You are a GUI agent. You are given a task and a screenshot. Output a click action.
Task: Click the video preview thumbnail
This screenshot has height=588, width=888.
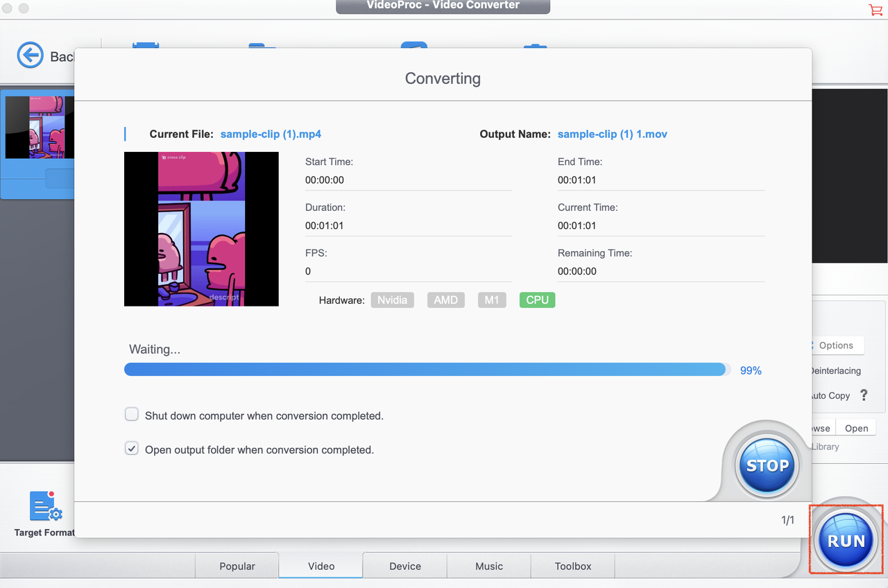[201, 229]
